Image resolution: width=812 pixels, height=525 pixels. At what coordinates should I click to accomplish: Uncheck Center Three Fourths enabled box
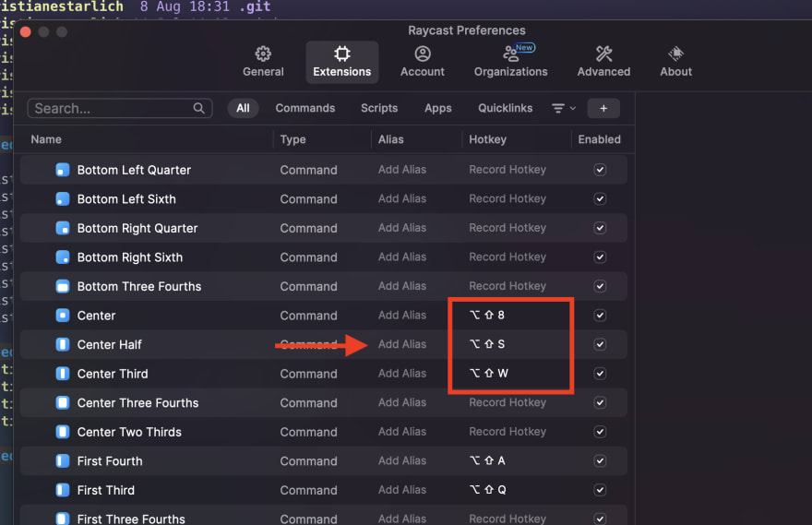pos(600,402)
